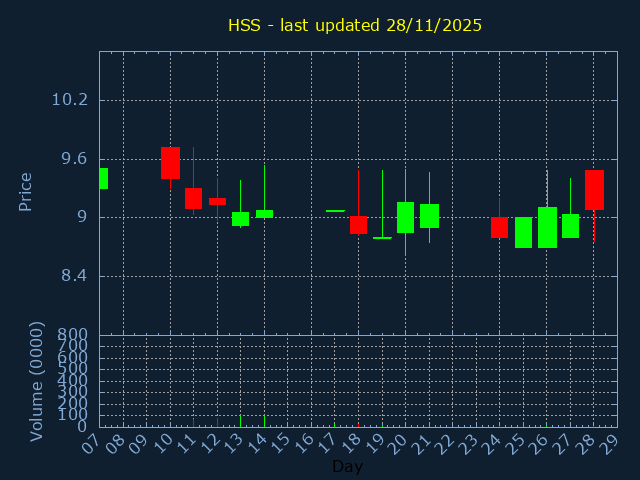The image size is (640, 480).
Task: Click the red candlestick on day 24
Action: click(x=499, y=227)
